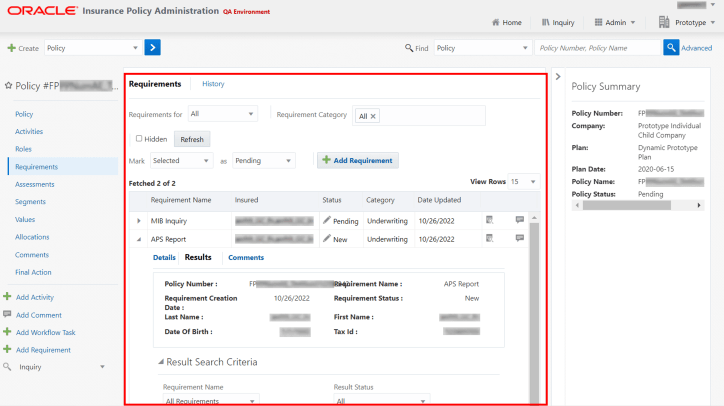Collapse the Policy Summary panel arrow

pyautogui.click(x=558, y=77)
